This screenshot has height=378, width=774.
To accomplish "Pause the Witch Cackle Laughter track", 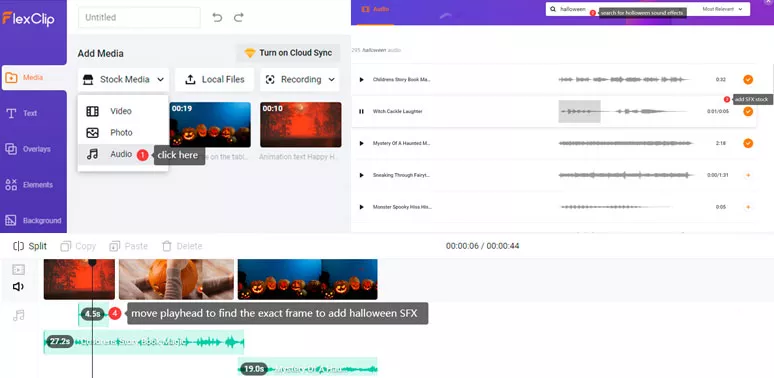I will [x=361, y=112].
